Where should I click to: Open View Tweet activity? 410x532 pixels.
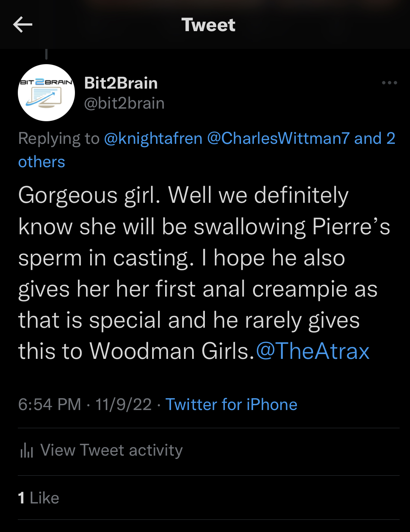pyautogui.click(x=111, y=450)
